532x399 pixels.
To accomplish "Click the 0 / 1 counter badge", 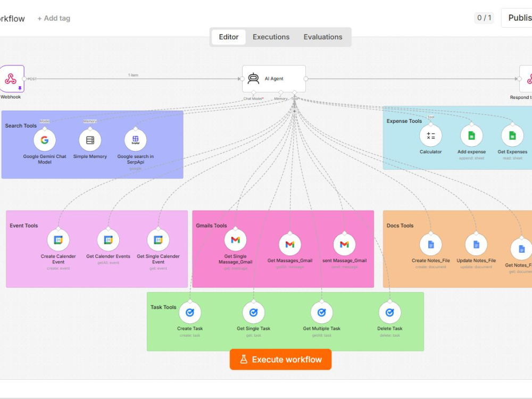I will [x=484, y=18].
